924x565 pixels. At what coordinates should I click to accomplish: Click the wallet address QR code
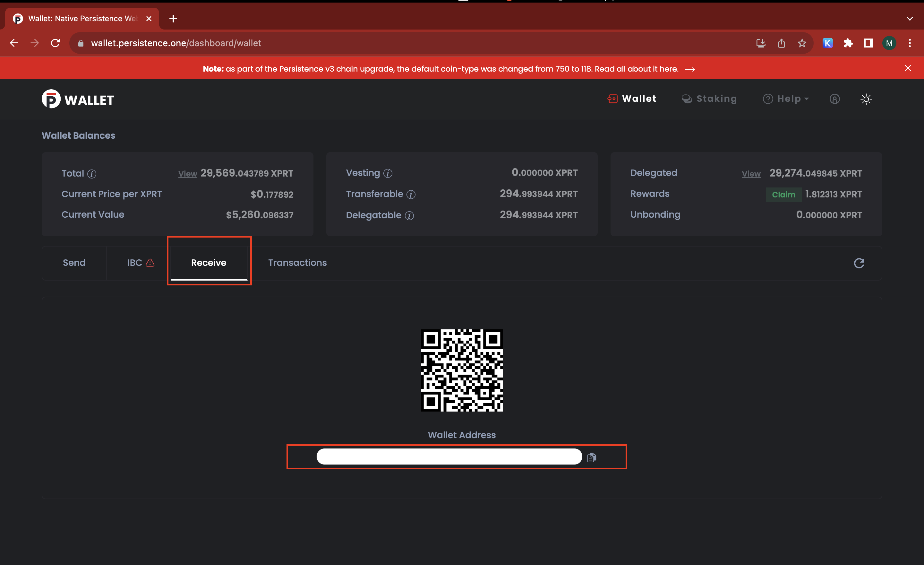(462, 370)
